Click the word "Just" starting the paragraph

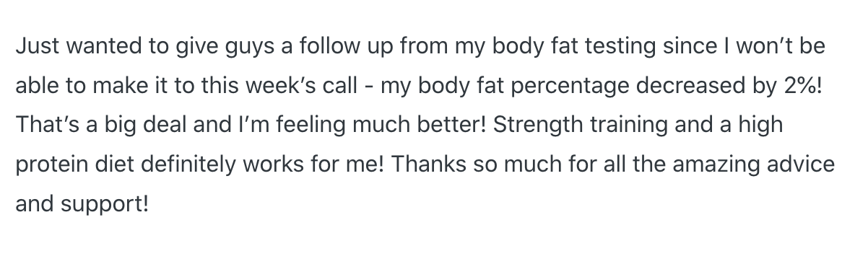31,47
